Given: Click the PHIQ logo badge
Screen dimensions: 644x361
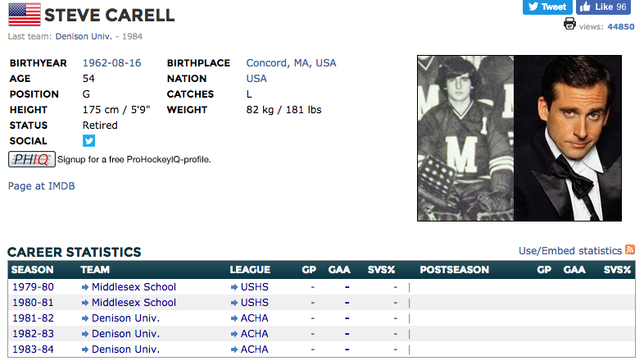Looking at the screenshot, I should [32, 159].
